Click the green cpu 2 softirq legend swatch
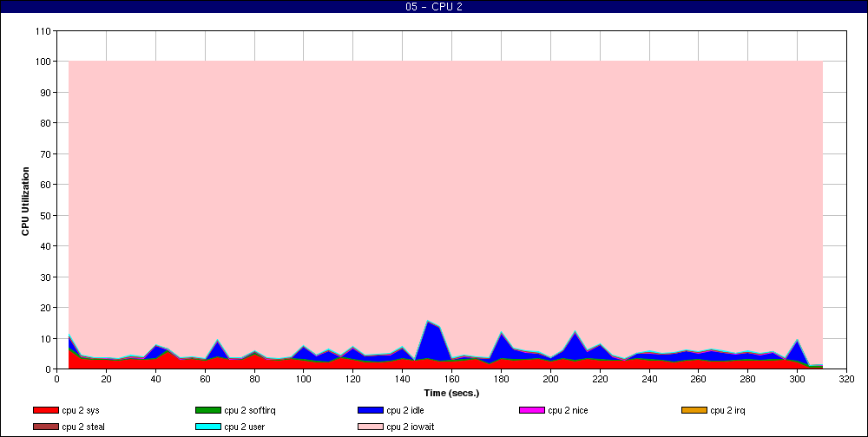The height and width of the screenshot is (437, 868). [208, 410]
